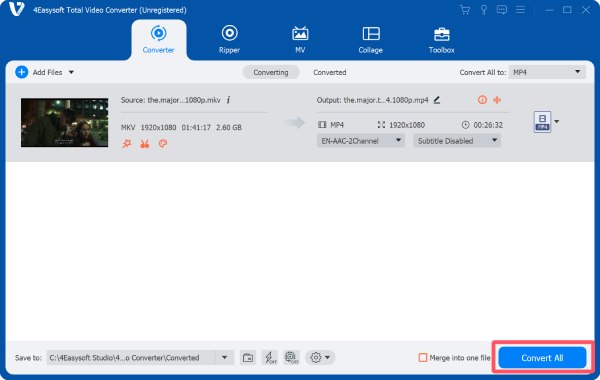Click the Convert All button
The height and width of the screenshot is (380, 600).
tap(542, 357)
